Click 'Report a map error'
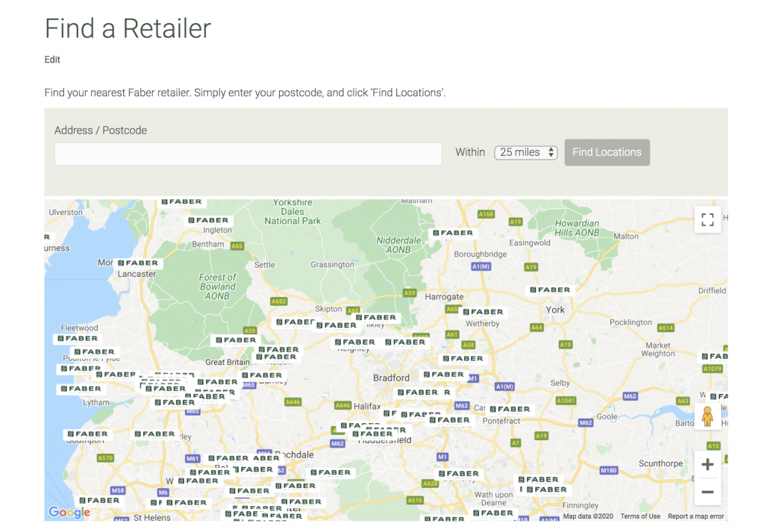This screenshot has width=764, height=532. click(695, 516)
